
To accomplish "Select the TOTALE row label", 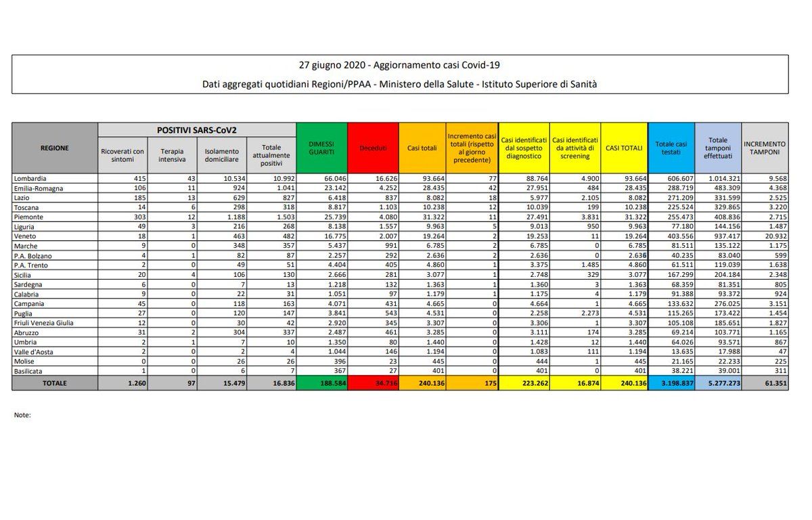I will pos(55,383).
